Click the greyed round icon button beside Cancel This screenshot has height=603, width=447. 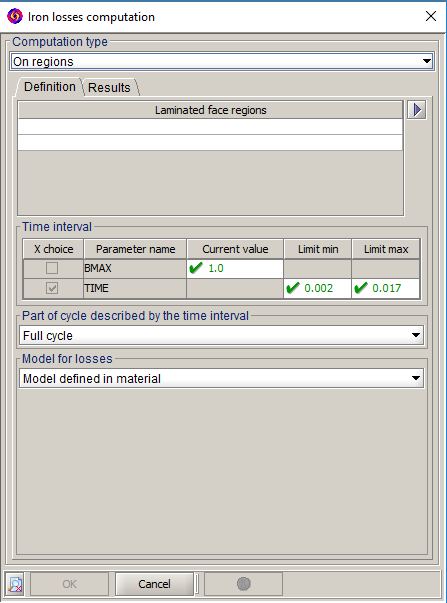coord(243,584)
